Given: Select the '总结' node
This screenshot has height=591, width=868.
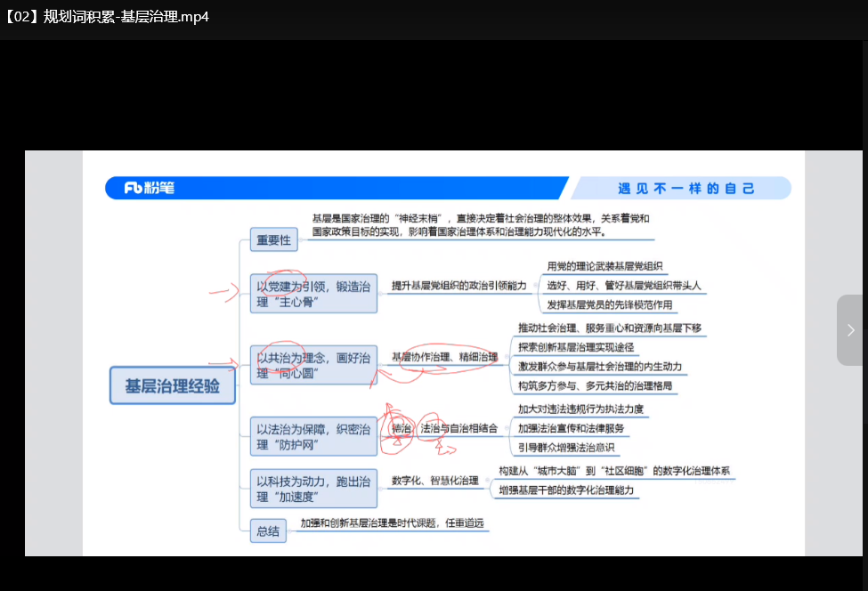Looking at the screenshot, I should (268, 531).
